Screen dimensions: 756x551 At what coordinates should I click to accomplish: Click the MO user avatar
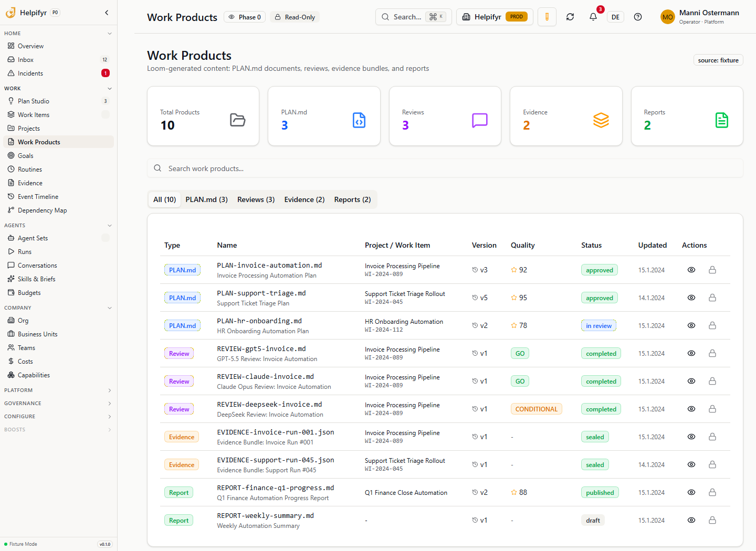click(668, 17)
